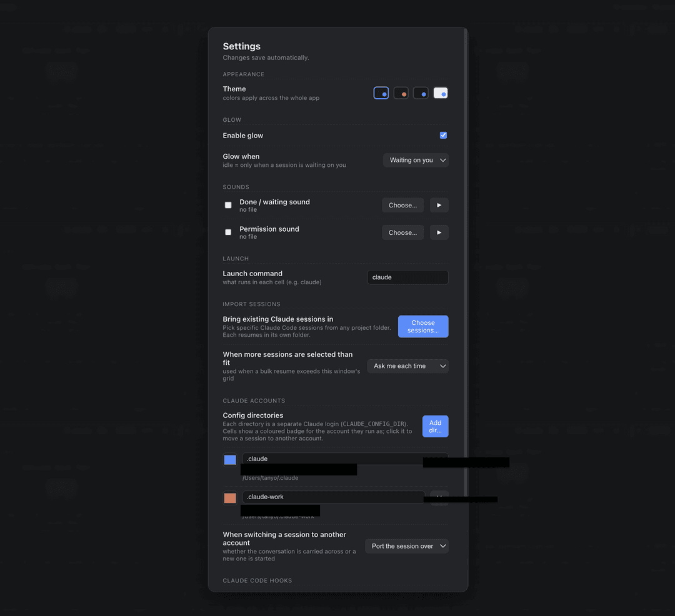Screen dimensions: 675x616
Task: Select the dark blue-dot theme swatch
Action: point(381,93)
